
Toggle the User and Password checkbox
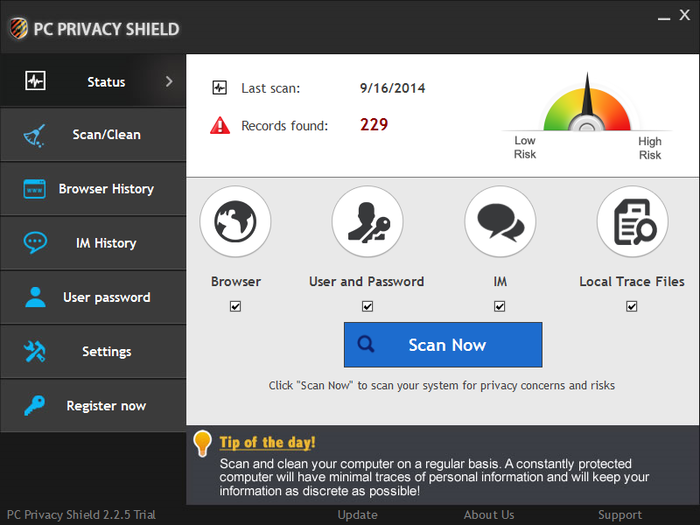coord(367,307)
